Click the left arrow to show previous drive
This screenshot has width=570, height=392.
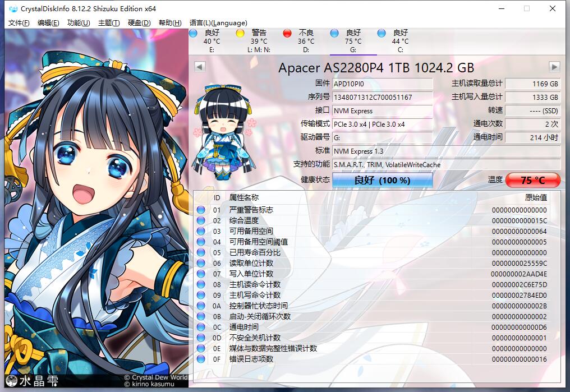click(x=199, y=67)
